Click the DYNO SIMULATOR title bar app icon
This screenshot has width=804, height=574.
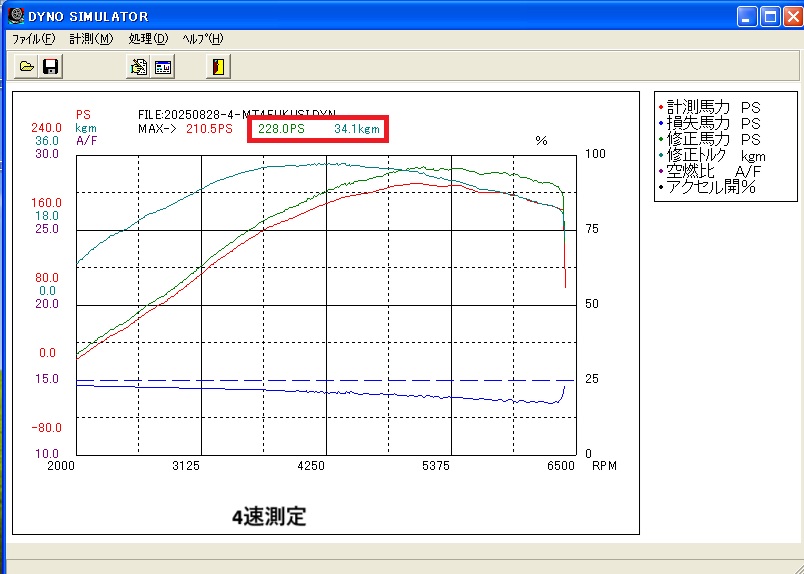16,16
